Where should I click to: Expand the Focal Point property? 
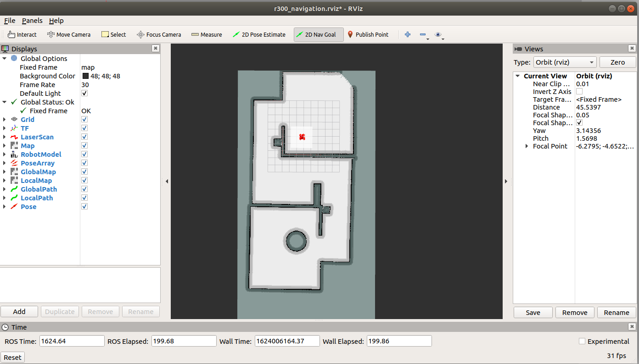pyautogui.click(x=527, y=146)
